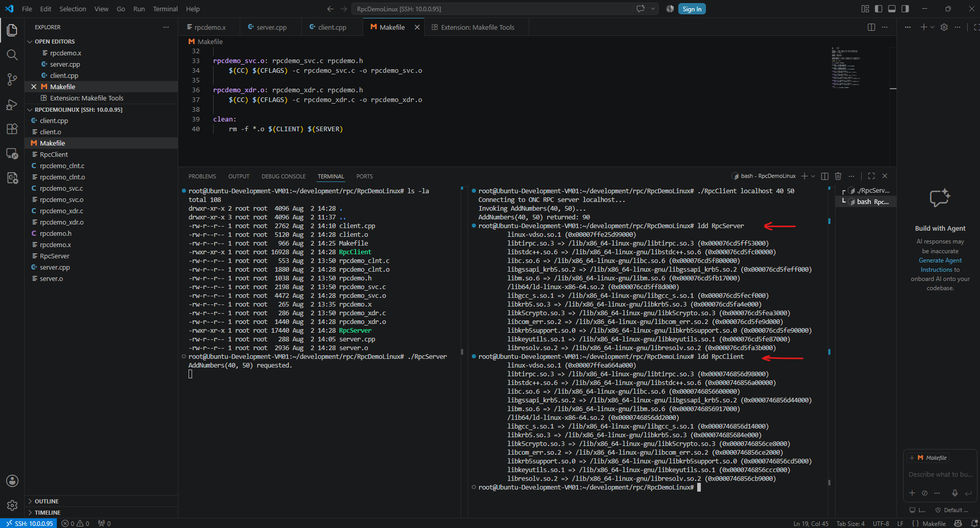The width and height of the screenshot is (980, 528).
Task: Open the new terminal launch profile dropdown
Action: (x=813, y=176)
